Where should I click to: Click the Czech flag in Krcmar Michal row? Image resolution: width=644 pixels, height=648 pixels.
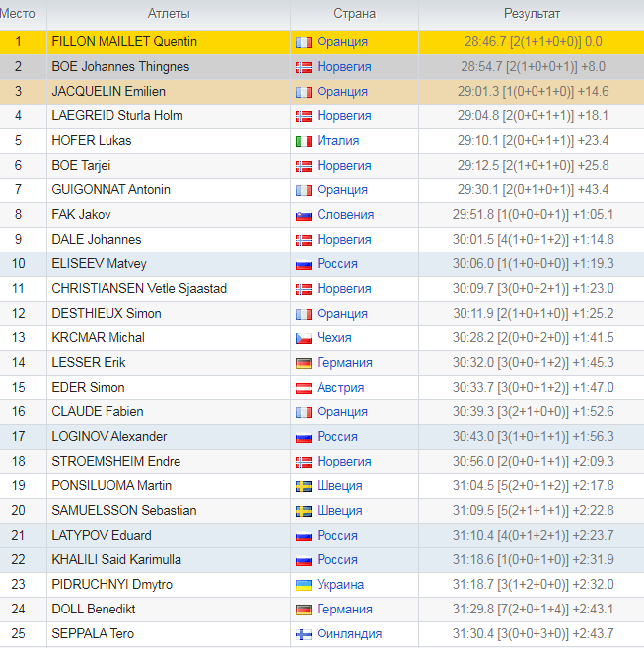(x=304, y=338)
